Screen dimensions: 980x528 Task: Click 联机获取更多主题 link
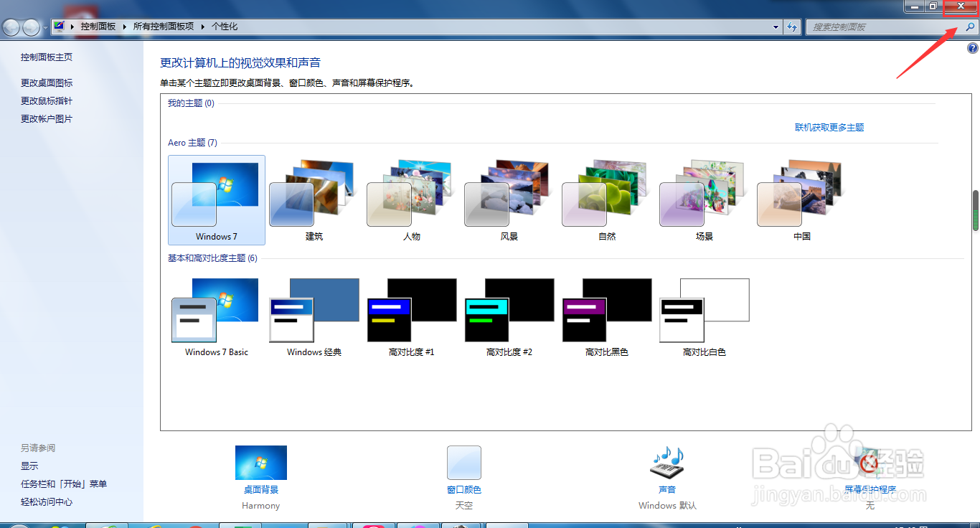[829, 128]
